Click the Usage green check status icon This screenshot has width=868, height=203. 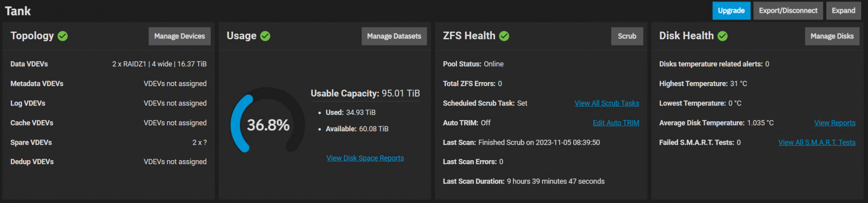click(265, 36)
